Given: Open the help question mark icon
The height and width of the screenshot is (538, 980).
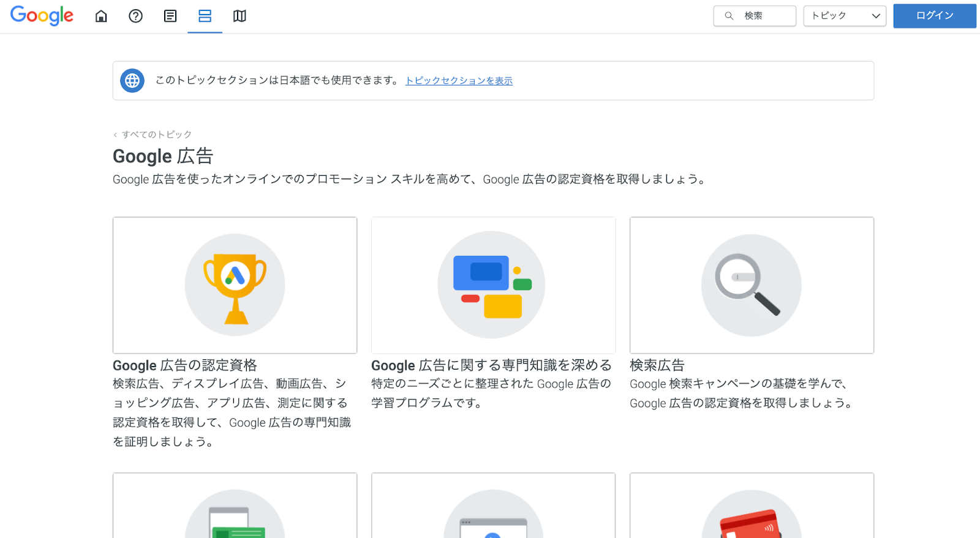Looking at the screenshot, I should [135, 16].
